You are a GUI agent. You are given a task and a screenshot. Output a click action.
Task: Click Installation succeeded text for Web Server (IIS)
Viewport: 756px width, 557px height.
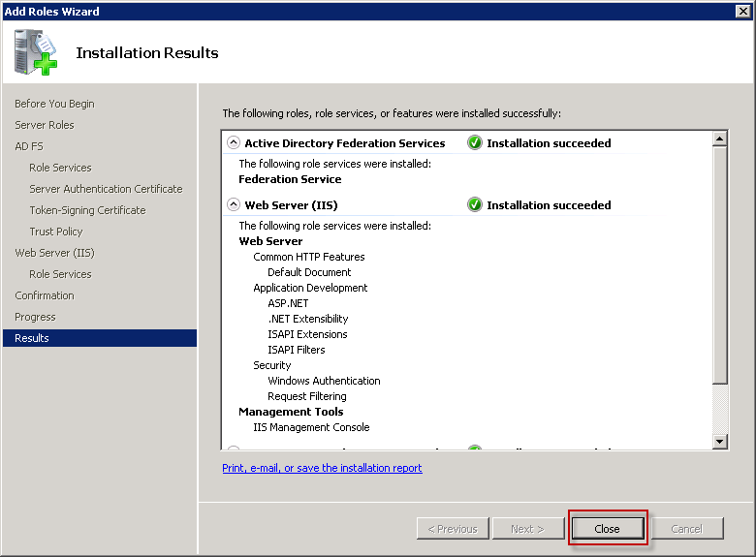tap(549, 205)
